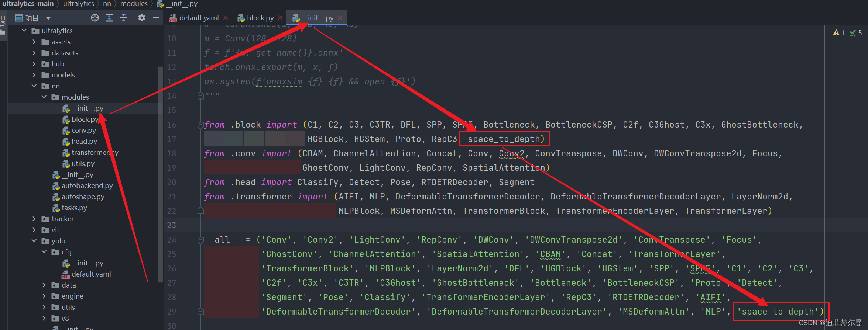Click the Project label in tool window header

[32, 18]
